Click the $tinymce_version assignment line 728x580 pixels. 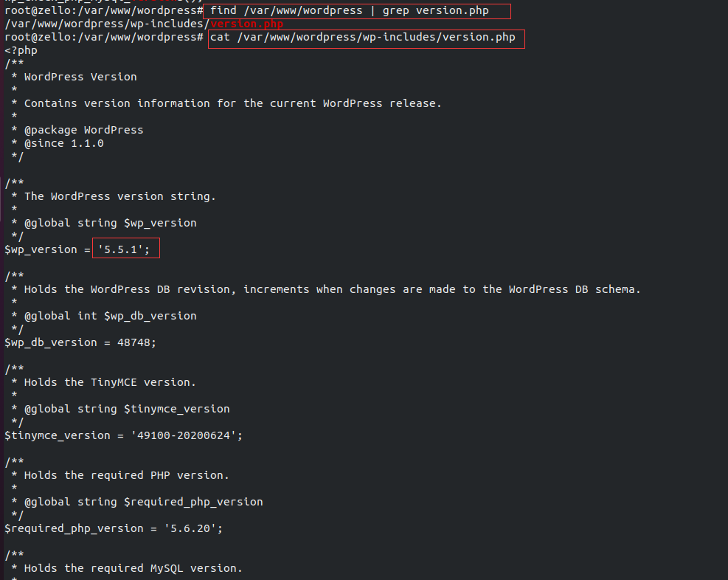pyautogui.click(x=123, y=435)
